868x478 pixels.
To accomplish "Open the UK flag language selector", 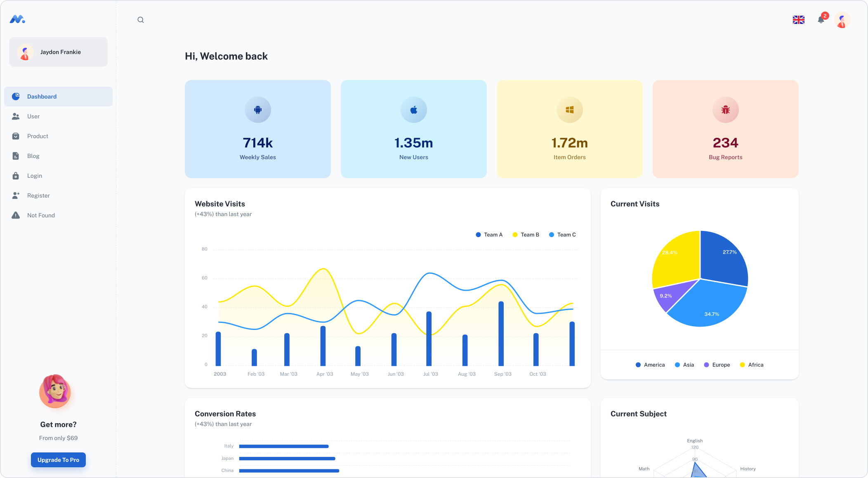I will pyautogui.click(x=798, y=20).
